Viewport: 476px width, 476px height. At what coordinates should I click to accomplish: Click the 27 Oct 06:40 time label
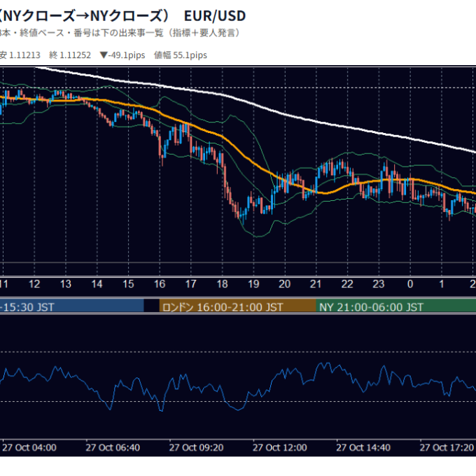[x=113, y=448]
